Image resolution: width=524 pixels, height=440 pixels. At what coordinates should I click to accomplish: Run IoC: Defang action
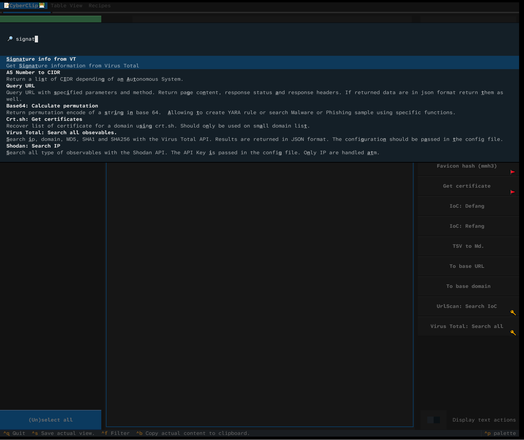pos(467,206)
